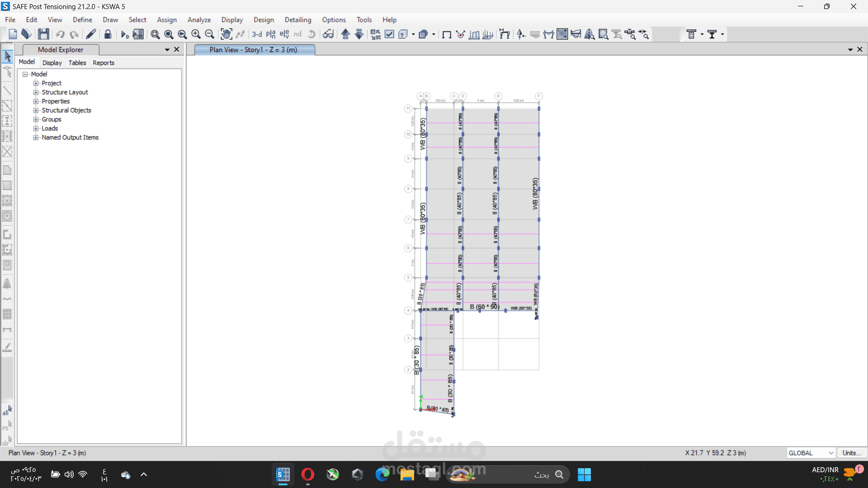Open the Microsoft Edge taskbar icon

click(382, 474)
